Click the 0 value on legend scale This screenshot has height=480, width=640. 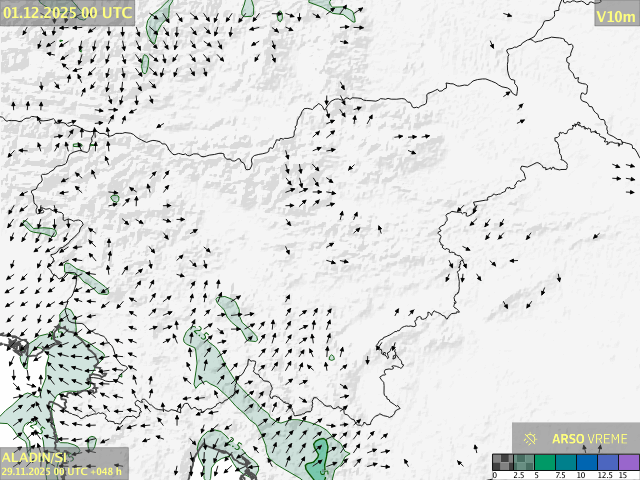point(494,475)
